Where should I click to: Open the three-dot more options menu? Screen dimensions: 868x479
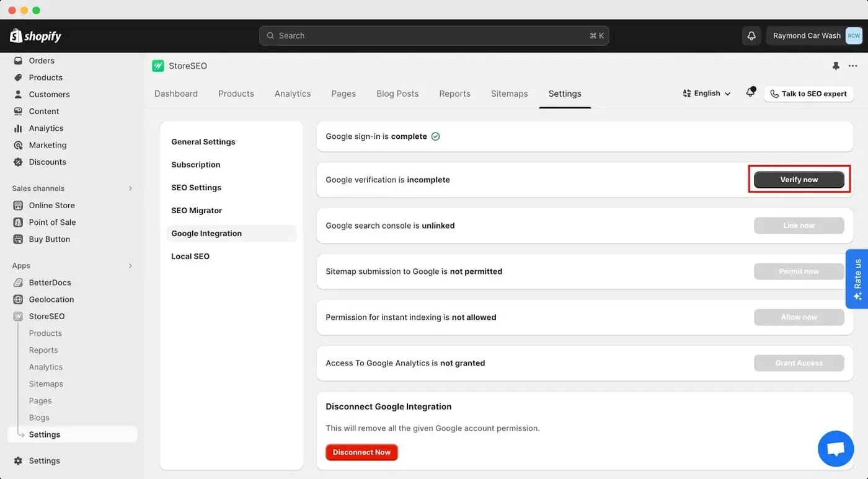(852, 66)
